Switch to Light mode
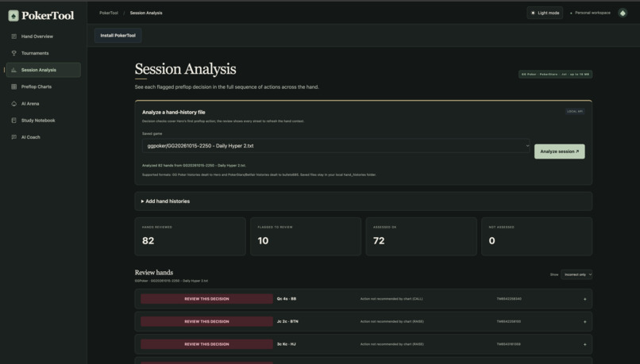Viewport: 640px width, 364px height. pyautogui.click(x=545, y=13)
